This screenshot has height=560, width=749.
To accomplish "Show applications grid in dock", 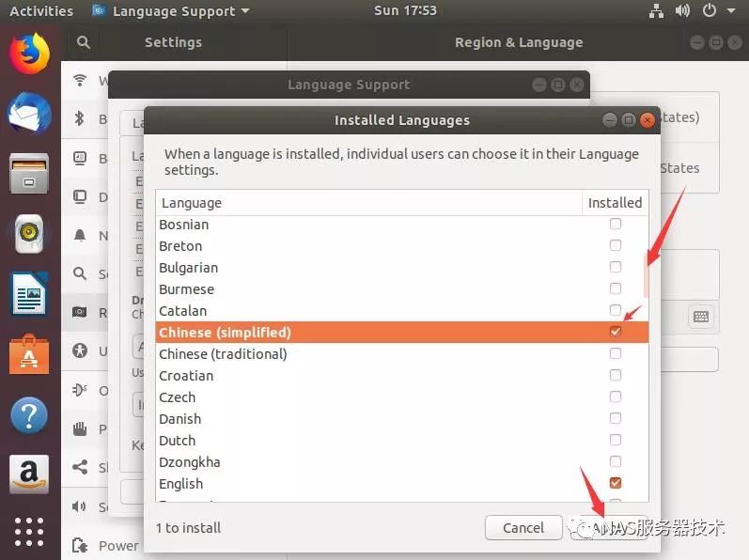I will 29,532.
